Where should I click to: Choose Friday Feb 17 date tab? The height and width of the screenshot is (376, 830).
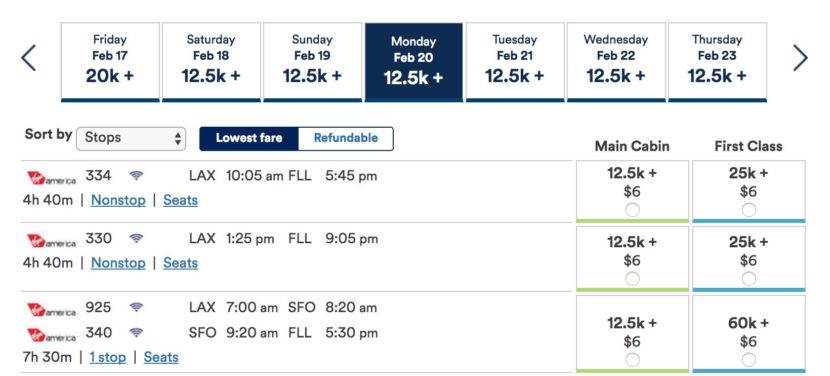tap(110, 62)
